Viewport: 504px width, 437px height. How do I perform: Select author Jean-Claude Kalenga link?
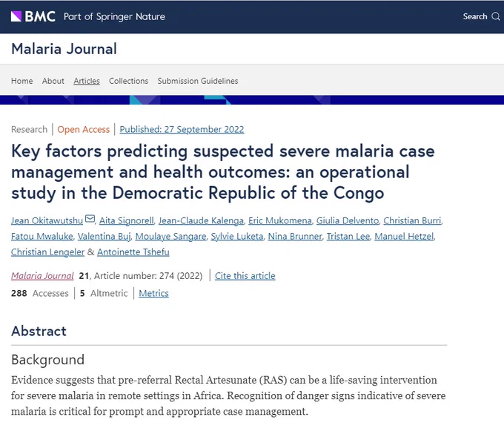(201, 221)
